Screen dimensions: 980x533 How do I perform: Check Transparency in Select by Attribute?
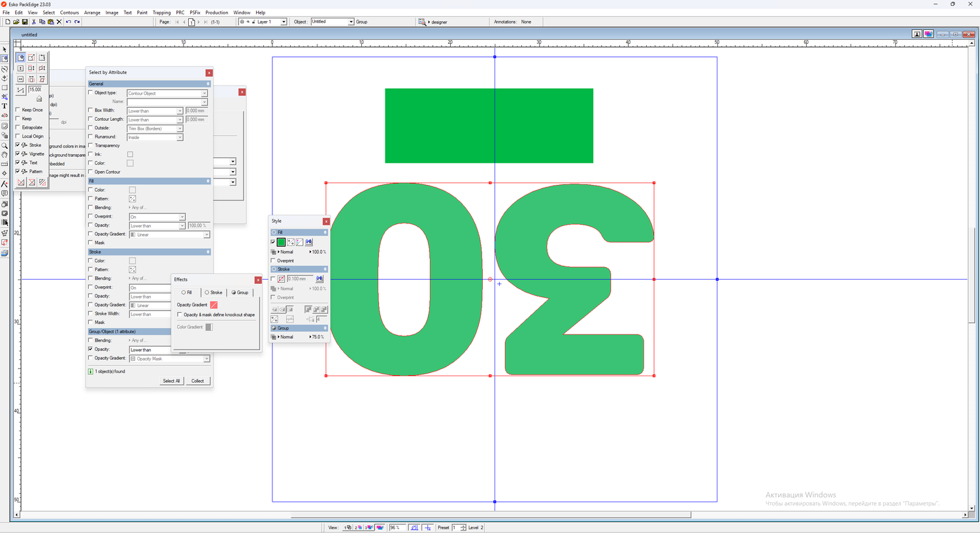pos(91,146)
